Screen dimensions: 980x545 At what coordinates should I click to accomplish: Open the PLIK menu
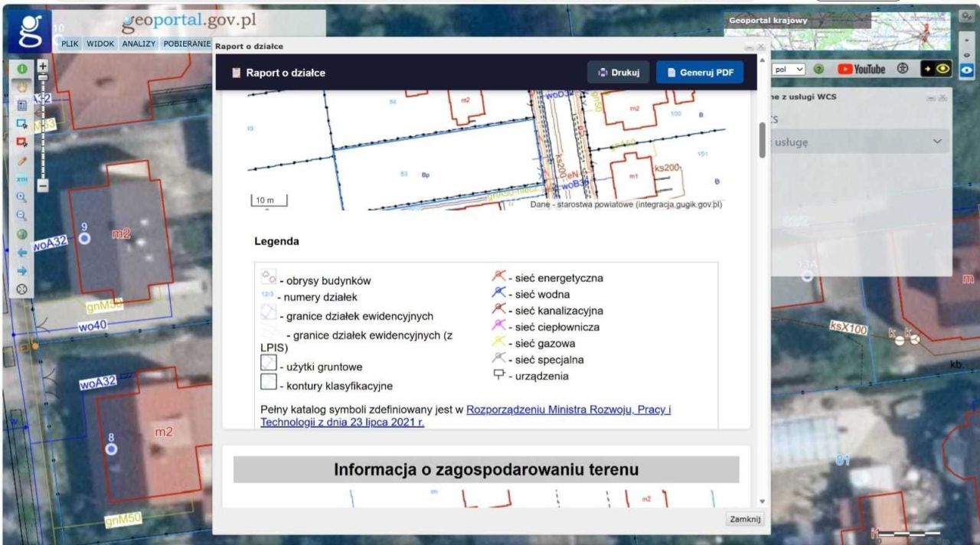[70, 44]
